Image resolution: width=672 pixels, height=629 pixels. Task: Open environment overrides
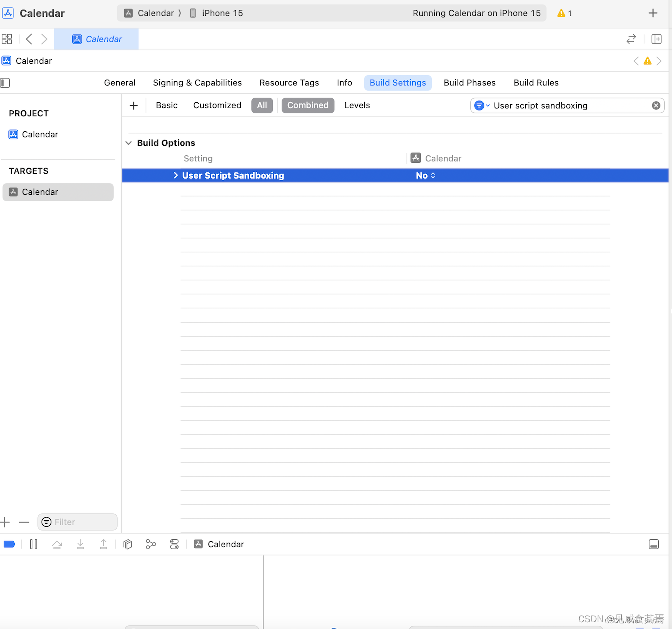[x=174, y=544]
